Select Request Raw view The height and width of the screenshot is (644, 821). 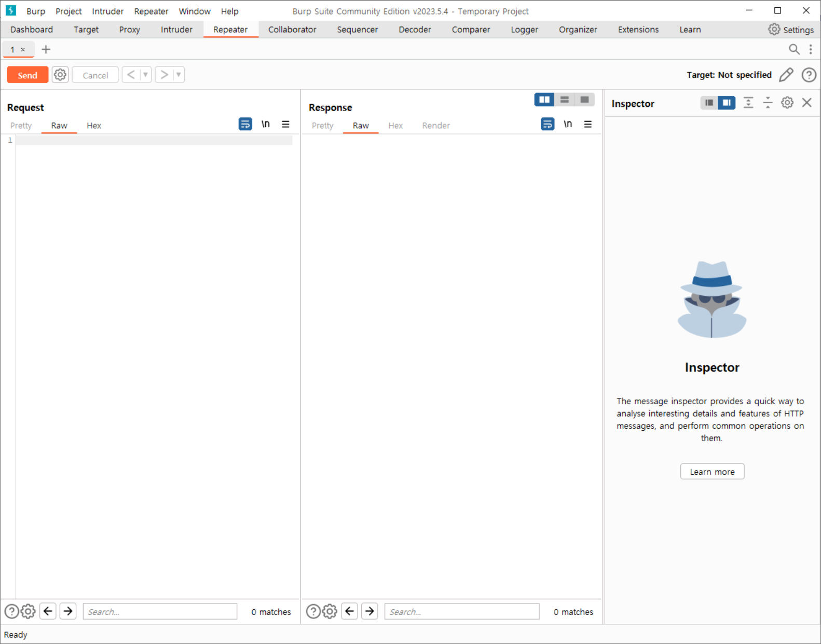(x=59, y=126)
